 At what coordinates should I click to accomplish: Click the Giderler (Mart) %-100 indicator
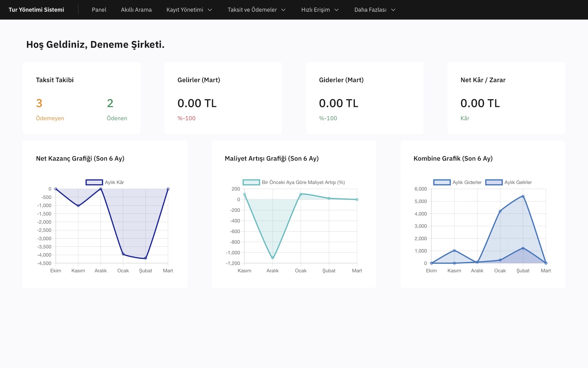328,118
